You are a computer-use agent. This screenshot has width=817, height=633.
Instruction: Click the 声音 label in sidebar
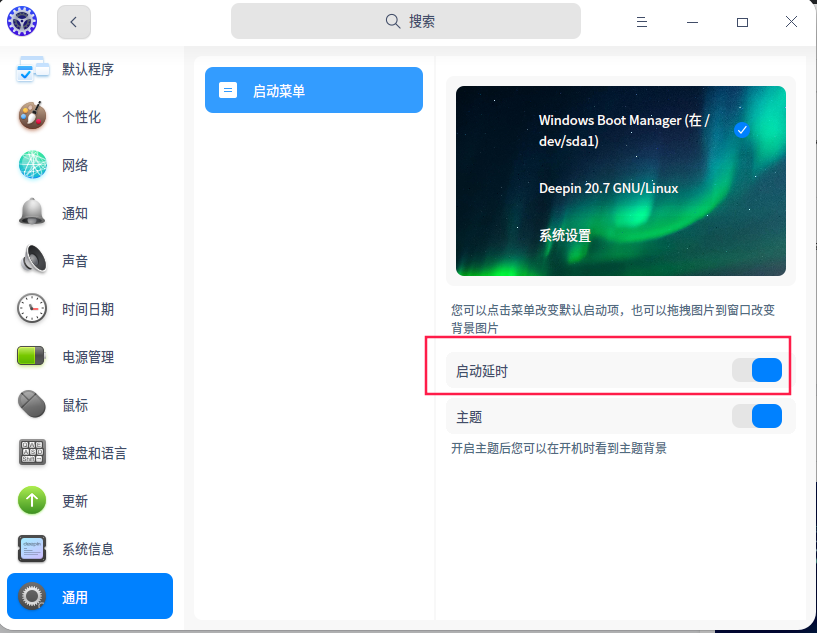[75, 261]
